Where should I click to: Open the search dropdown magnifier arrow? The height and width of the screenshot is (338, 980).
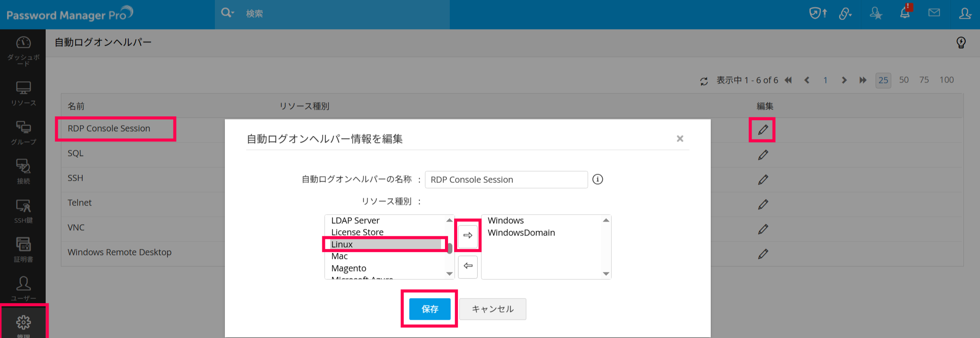[227, 13]
